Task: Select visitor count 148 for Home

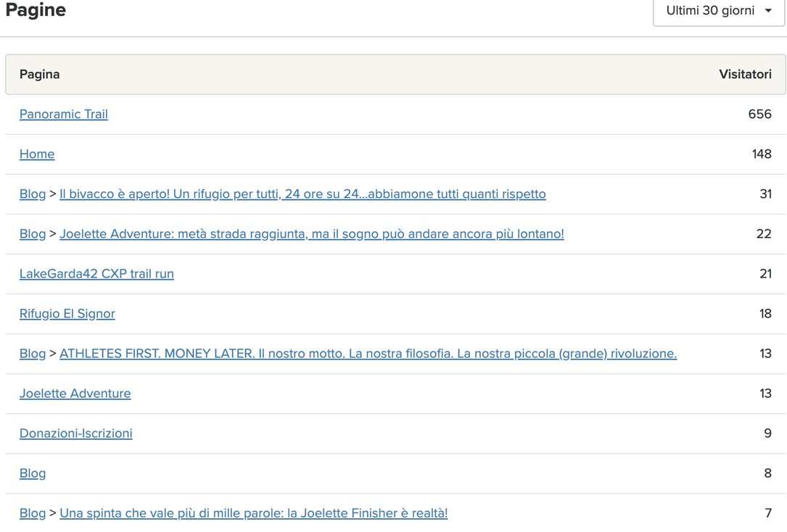Action: click(762, 154)
